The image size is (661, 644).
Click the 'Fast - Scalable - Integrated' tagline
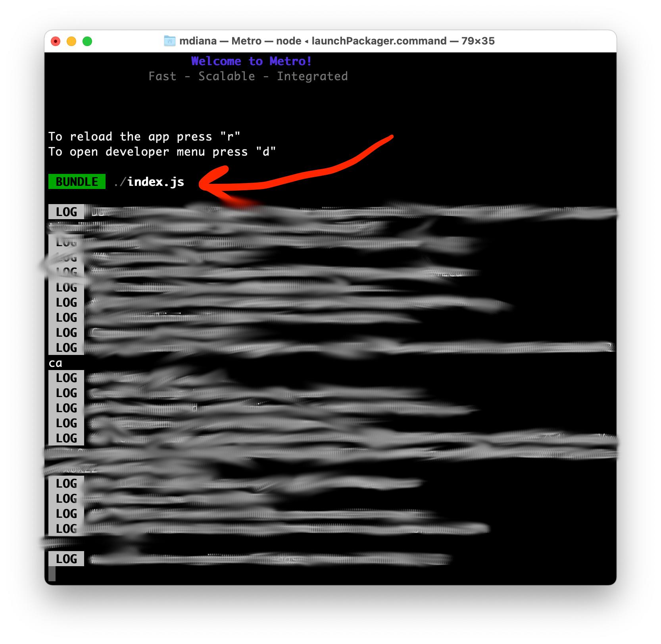point(248,76)
